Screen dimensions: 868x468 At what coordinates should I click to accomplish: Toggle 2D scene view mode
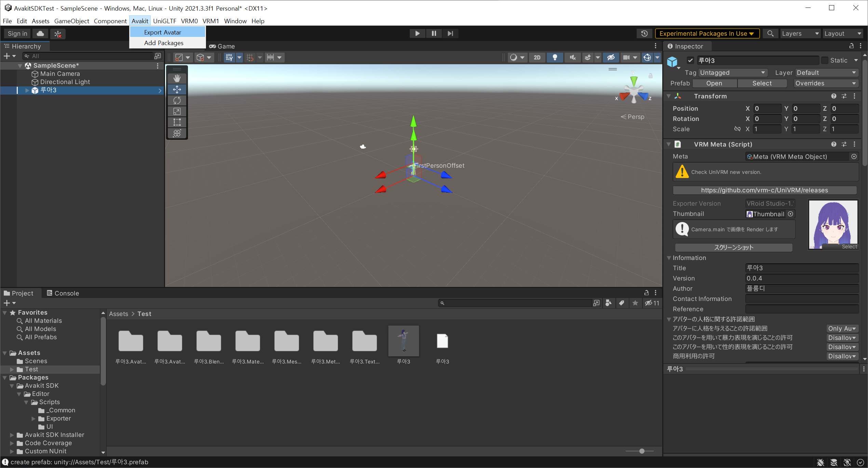point(537,57)
